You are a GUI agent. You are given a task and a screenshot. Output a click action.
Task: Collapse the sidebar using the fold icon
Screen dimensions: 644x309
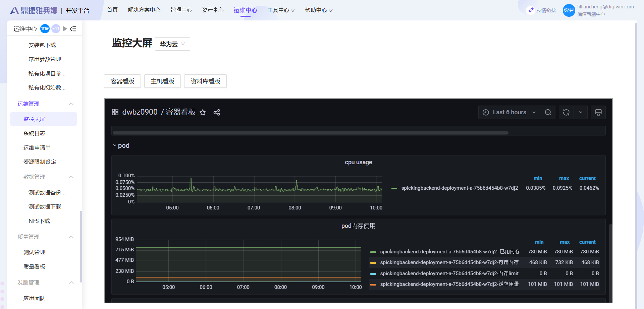[x=73, y=29]
